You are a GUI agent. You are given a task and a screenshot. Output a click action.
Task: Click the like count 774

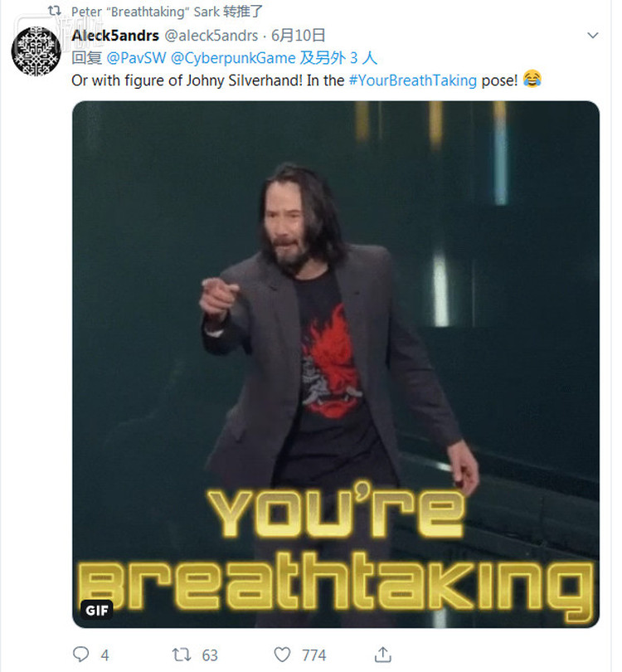click(314, 655)
